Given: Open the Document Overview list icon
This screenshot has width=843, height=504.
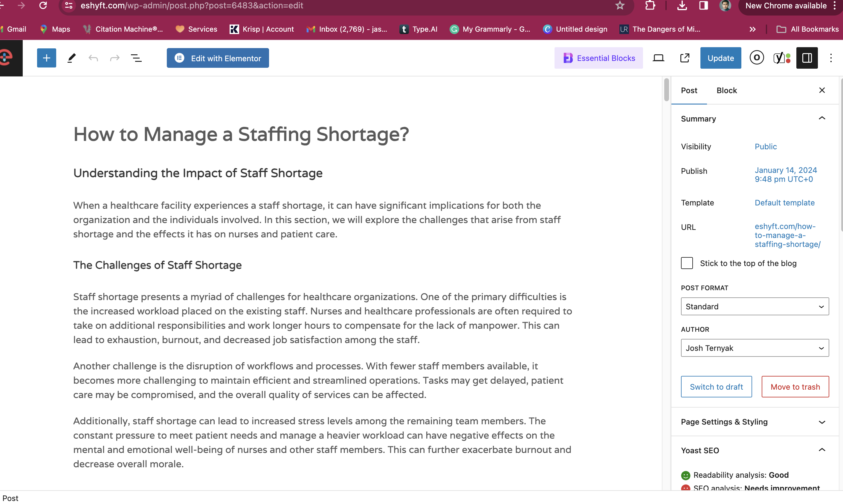Looking at the screenshot, I should click(136, 58).
